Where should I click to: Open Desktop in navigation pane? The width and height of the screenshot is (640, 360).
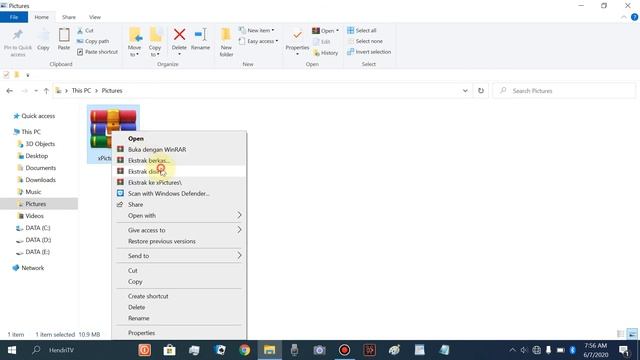[x=36, y=156]
